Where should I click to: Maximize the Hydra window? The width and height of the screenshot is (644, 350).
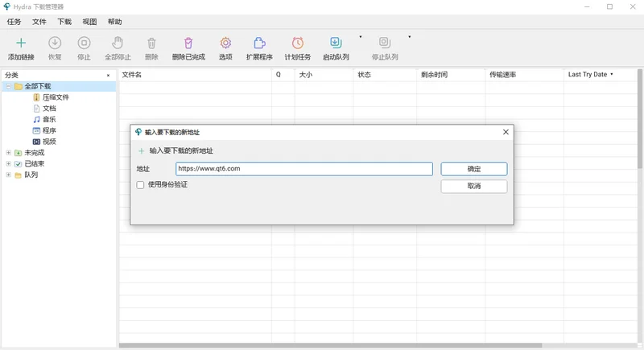coord(610,6)
